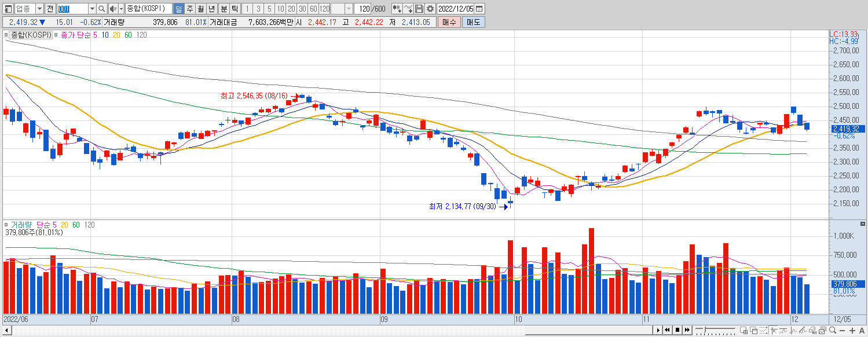
Task: Select the yearly (년) period button
Action: pos(211,9)
